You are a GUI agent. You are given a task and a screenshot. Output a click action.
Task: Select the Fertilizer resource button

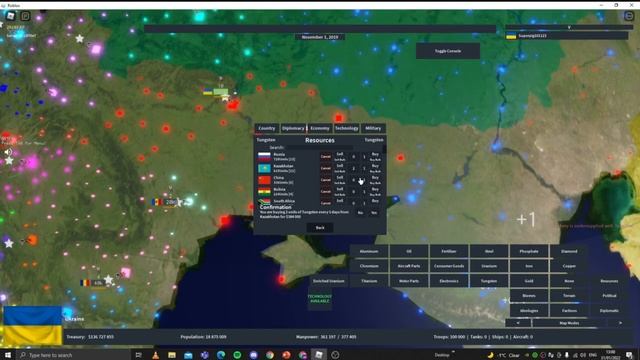coord(449,251)
